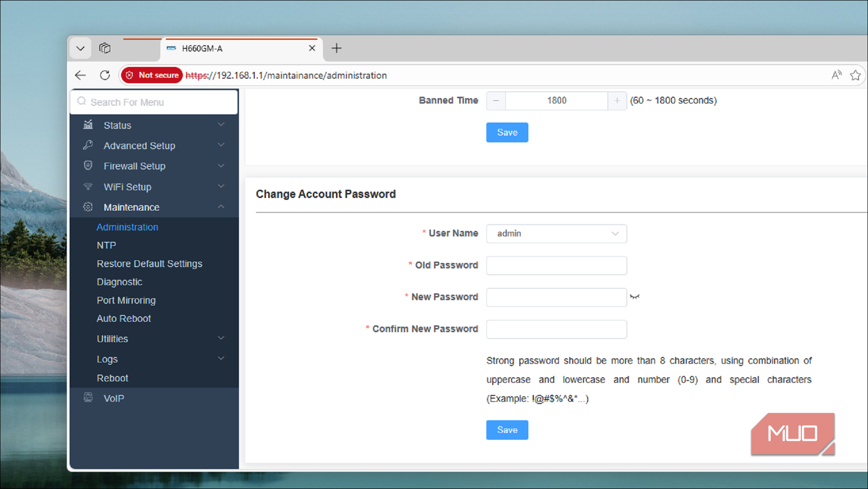The width and height of the screenshot is (868, 489).
Task: Click the read aloud icon
Action: pyautogui.click(x=836, y=75)
